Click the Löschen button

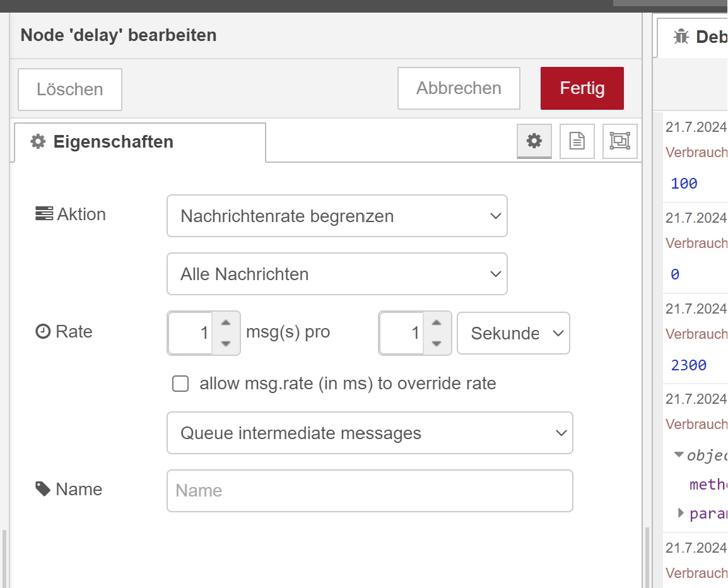69,90
